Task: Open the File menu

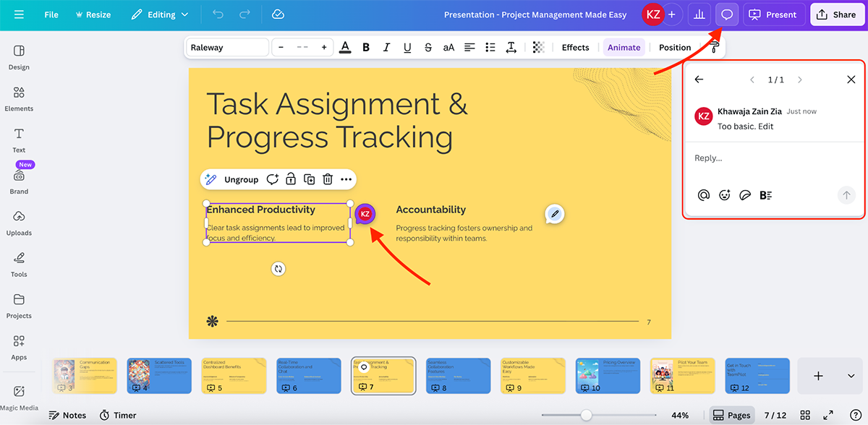Action: point(51,14)
